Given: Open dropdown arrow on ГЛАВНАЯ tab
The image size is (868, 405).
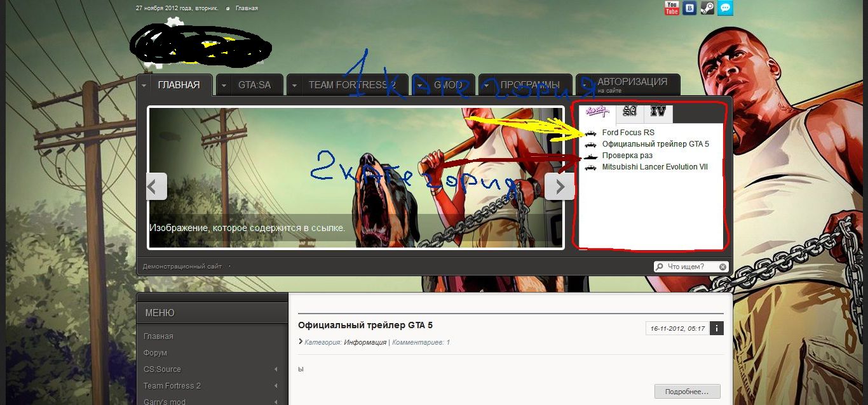Looking at the screenshot, I should (144, 85).
